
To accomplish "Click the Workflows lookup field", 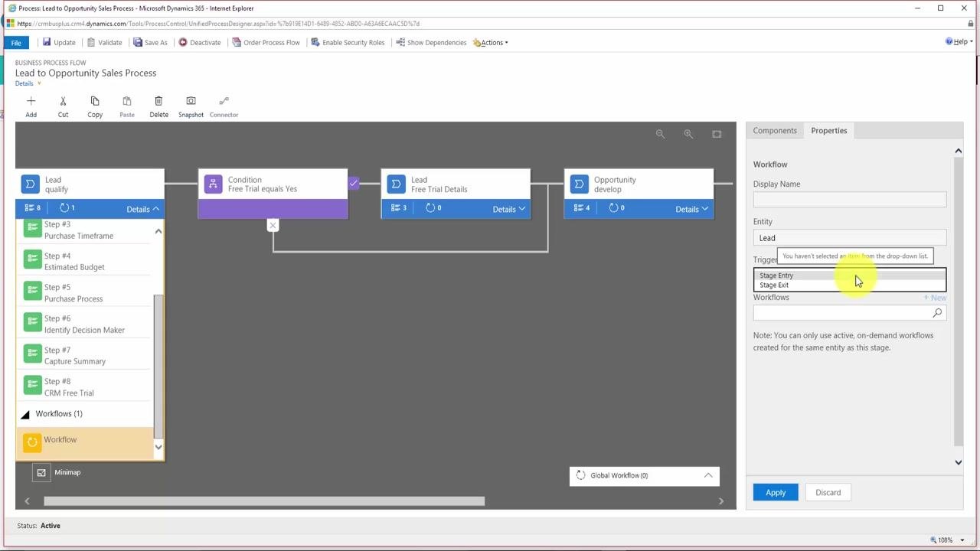I will [850, 313].
